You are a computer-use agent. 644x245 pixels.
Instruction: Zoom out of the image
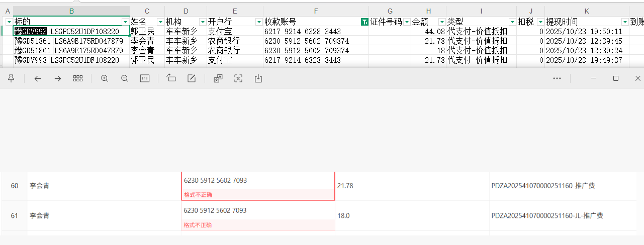coord(125,78)
